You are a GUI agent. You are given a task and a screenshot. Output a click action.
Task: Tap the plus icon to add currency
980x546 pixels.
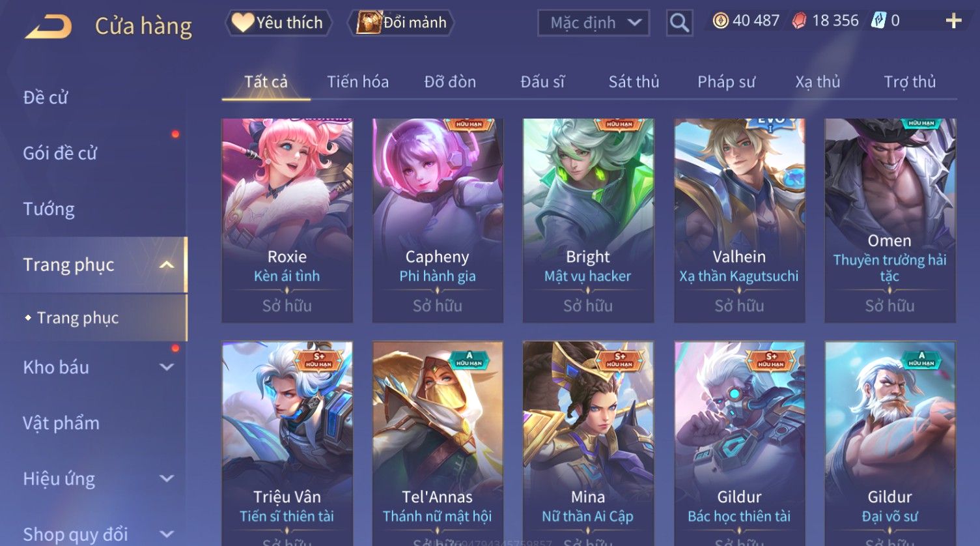coord(953,22)
